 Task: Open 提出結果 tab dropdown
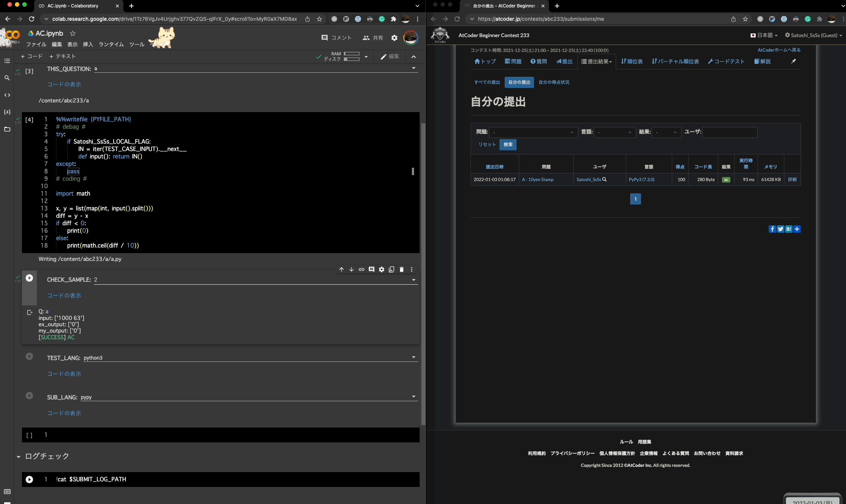click(x=596, y=62)
